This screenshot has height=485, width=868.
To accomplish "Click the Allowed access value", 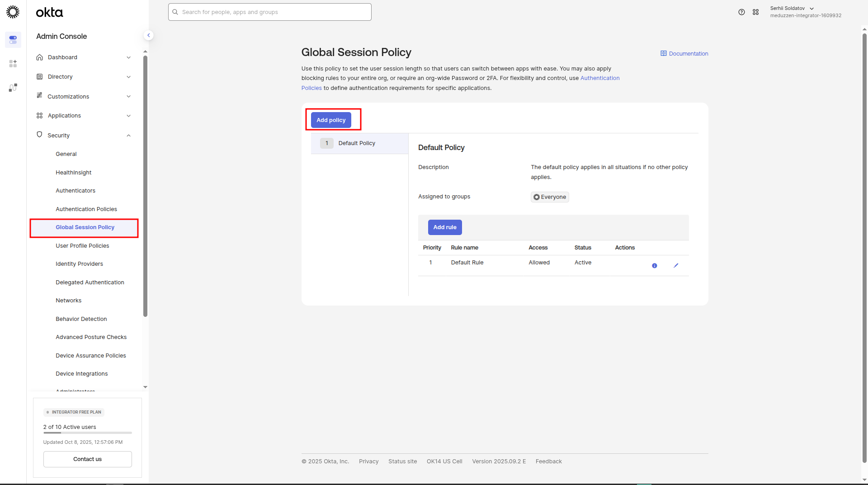I will 539,263.
